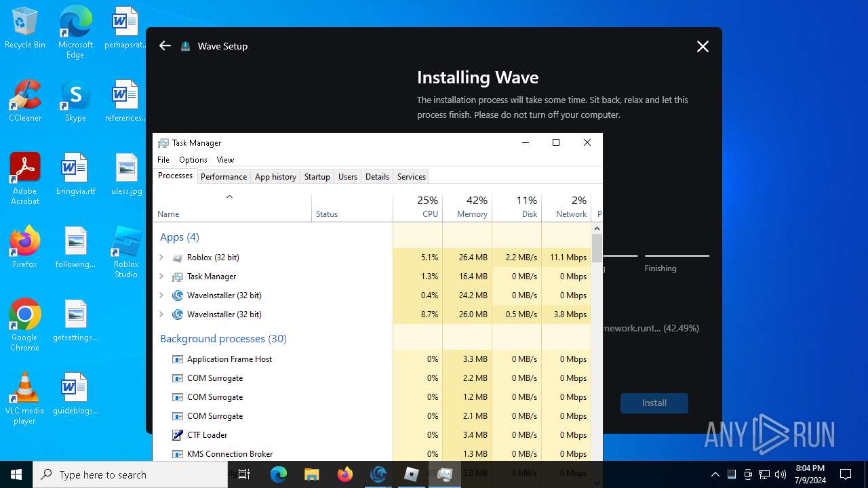Click the Windows Start button
Viewport: 868px width, 488px height.
[x=16, y=474]
